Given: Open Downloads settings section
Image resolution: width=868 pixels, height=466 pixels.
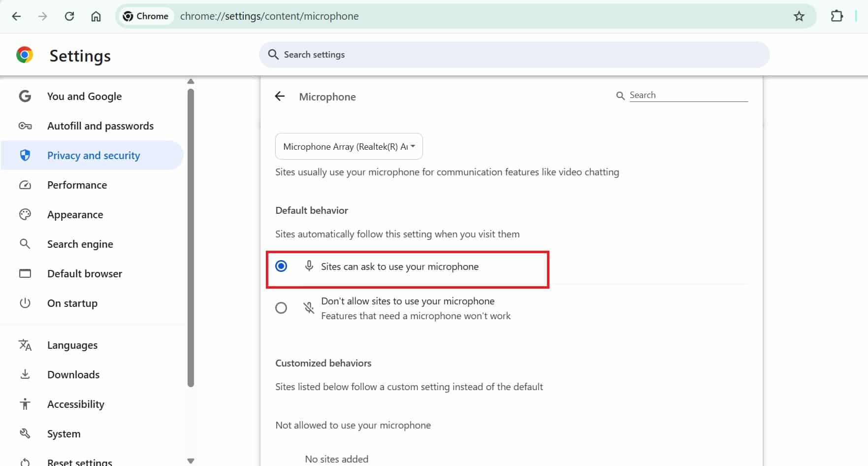Looking at the screenshot, I should tap(73, 375).
